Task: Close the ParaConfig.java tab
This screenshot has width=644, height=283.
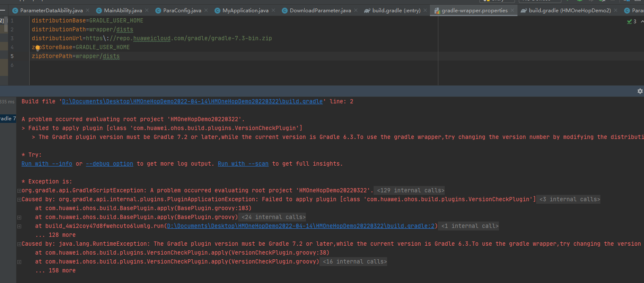Action: (206, 11)
